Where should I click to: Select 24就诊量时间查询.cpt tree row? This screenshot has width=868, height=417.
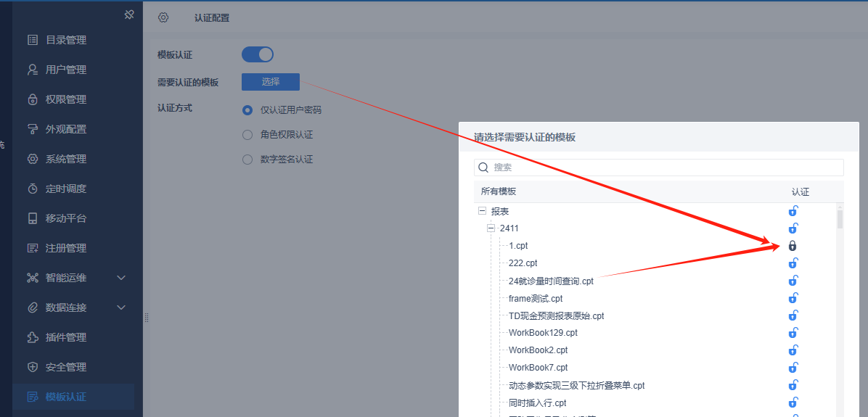(x=551, y=281)
